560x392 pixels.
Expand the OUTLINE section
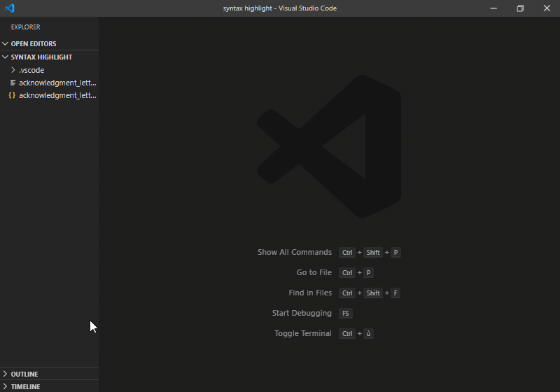point(49,374)
